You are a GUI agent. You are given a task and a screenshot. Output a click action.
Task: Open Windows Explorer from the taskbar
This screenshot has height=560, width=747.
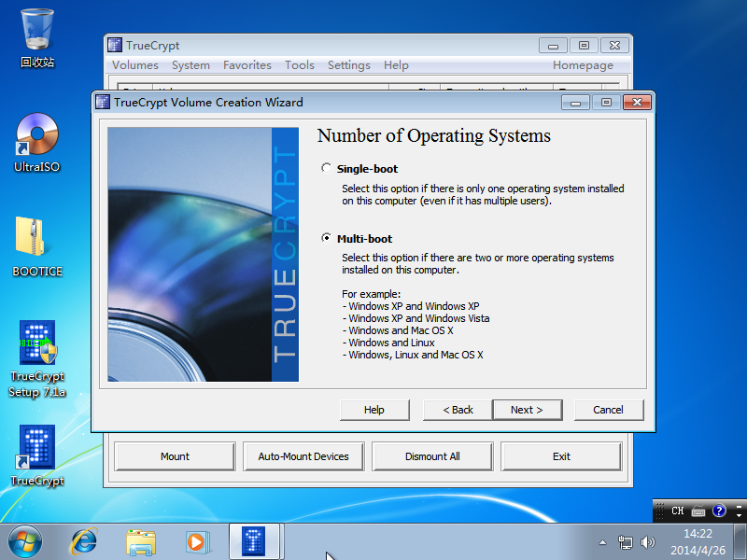(141, 543)
